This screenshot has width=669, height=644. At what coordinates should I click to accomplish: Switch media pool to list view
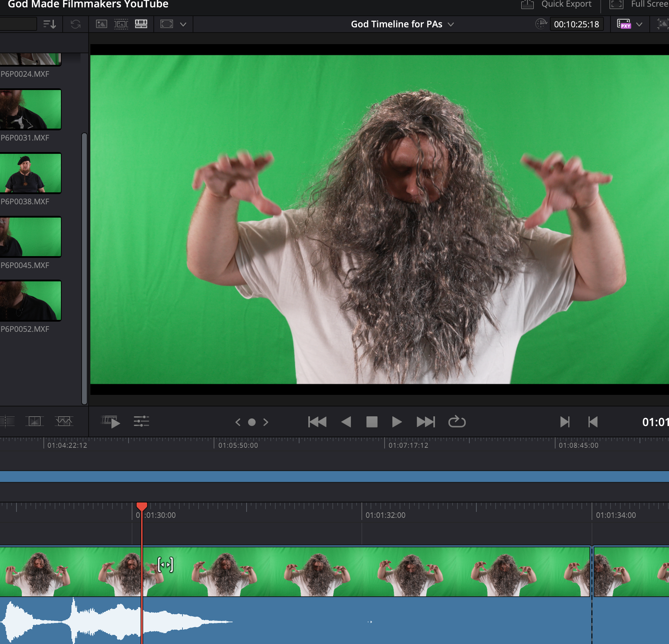[141, 24]
